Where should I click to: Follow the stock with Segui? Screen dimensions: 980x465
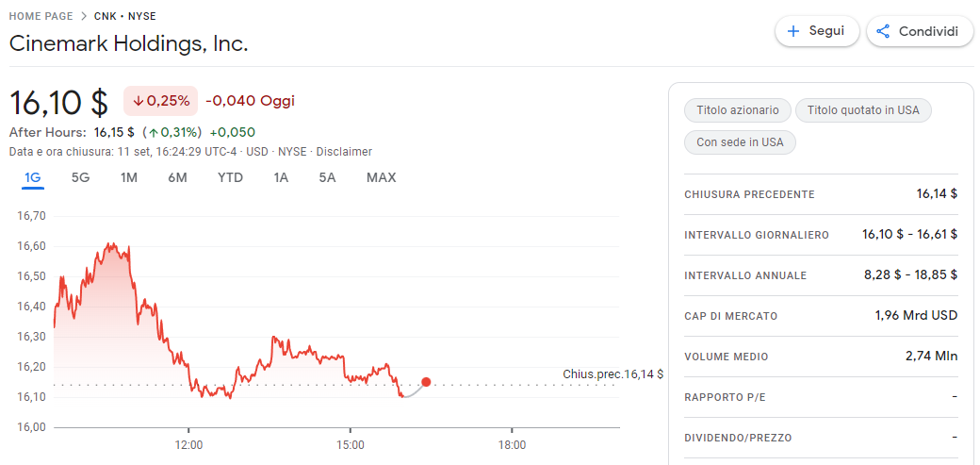(x=818, y=31)
